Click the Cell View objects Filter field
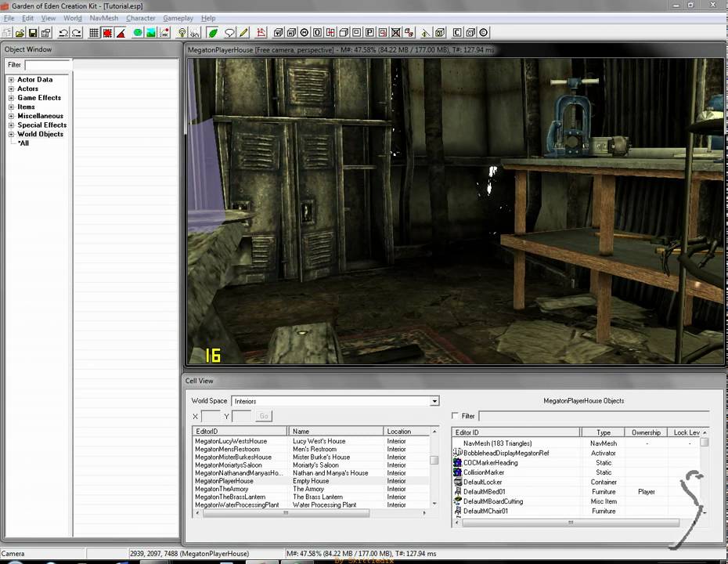Viewport: 728px width, 564px height. click(x=594, y=416)
